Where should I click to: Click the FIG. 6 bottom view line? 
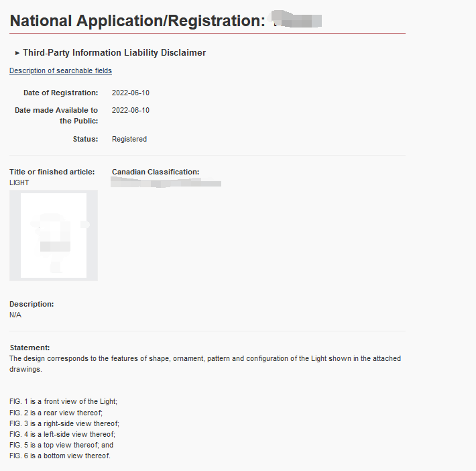pos(60,456)
